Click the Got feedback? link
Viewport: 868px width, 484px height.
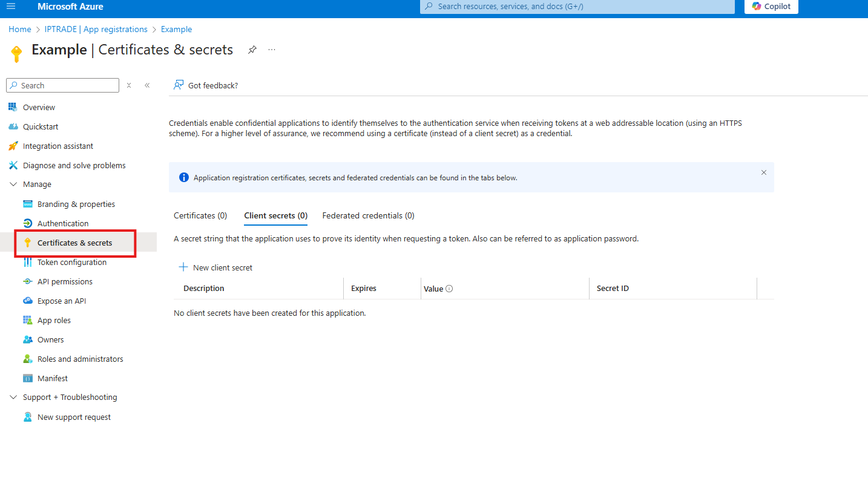point(206,85)
